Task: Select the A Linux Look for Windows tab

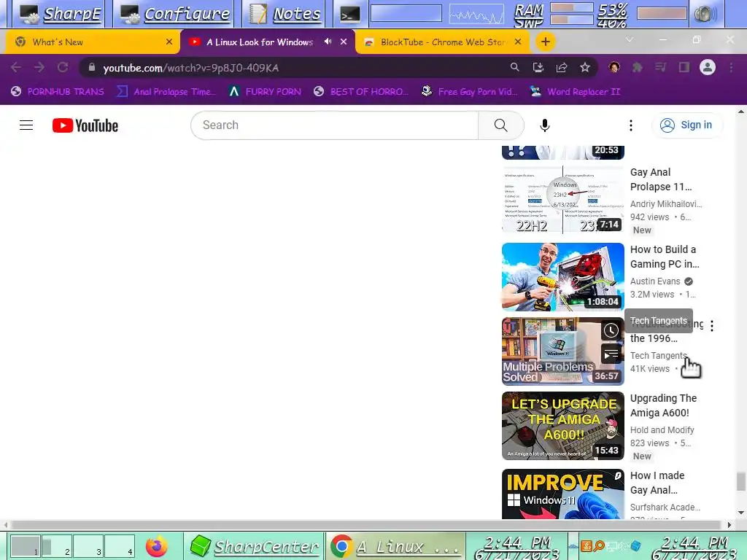Action: (x=260, y=42)
